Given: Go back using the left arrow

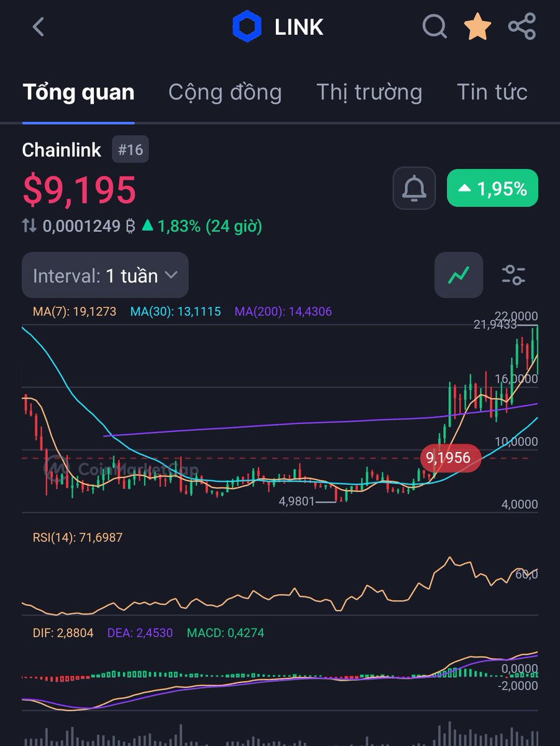Looking at the screenshot, I should click(39, 27).
